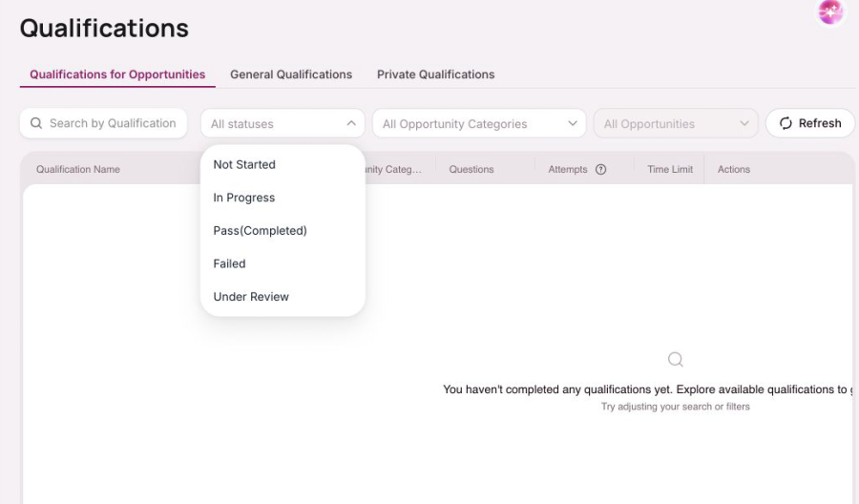Select the Failed status option
This screenshot has height=504, width=859.
pos(283,263)
